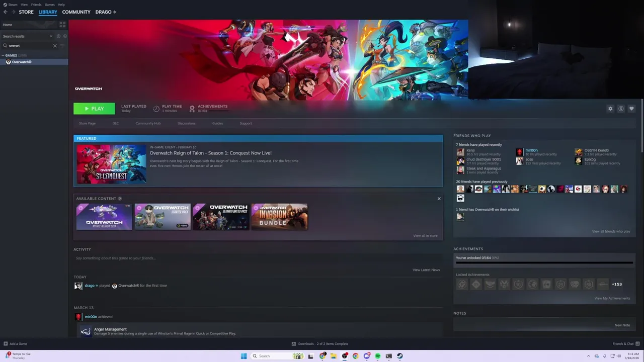Click View My Achievements

point(612,298)
